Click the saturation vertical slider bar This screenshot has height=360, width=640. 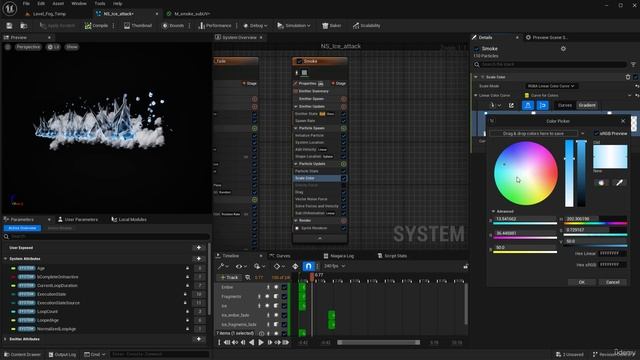[x=569, y=173]
